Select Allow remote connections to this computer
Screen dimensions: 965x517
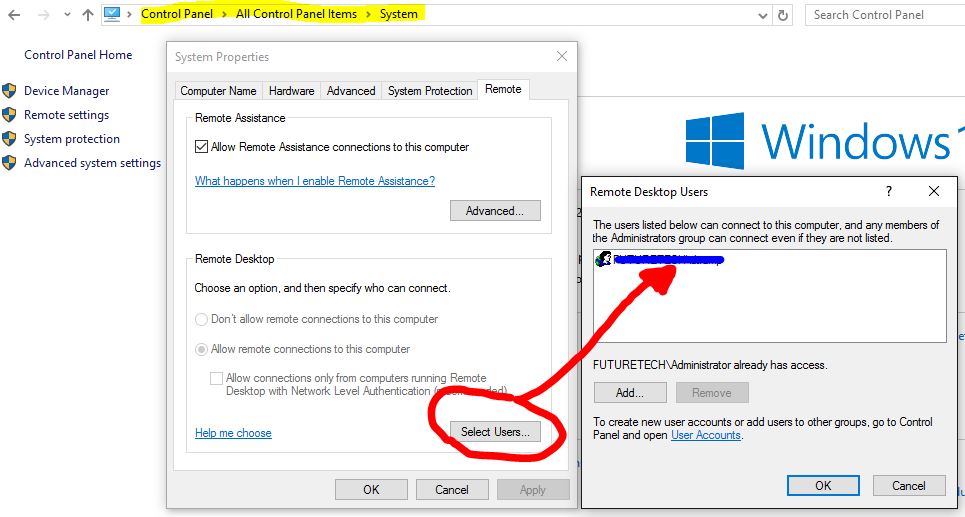[x=201, y=350]
